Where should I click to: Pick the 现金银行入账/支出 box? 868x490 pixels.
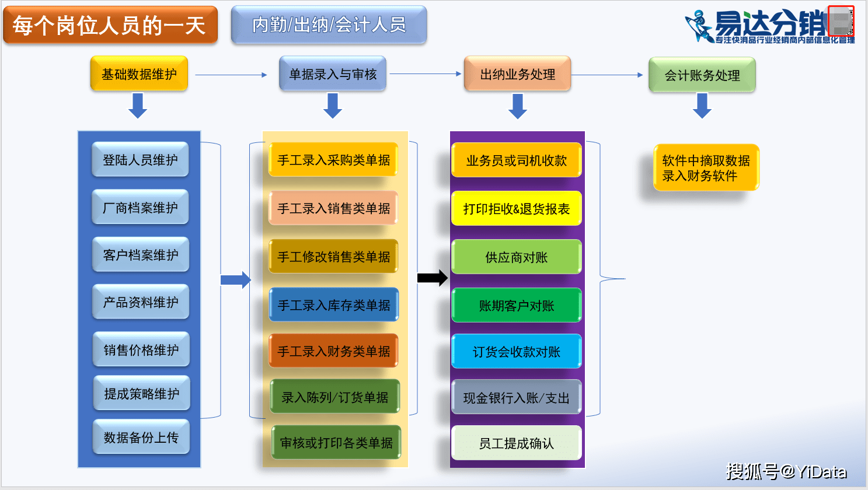click(x=517, y=397)
